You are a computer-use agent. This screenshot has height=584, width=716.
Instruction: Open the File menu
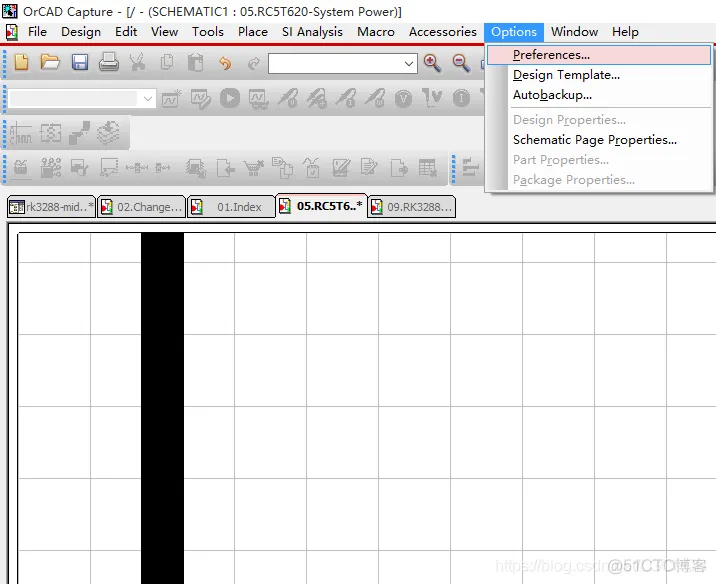(37, 32)
